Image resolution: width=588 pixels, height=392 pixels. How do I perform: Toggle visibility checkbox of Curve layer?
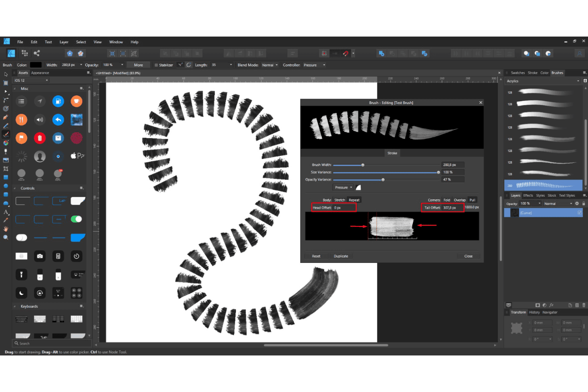click(580, 213)
